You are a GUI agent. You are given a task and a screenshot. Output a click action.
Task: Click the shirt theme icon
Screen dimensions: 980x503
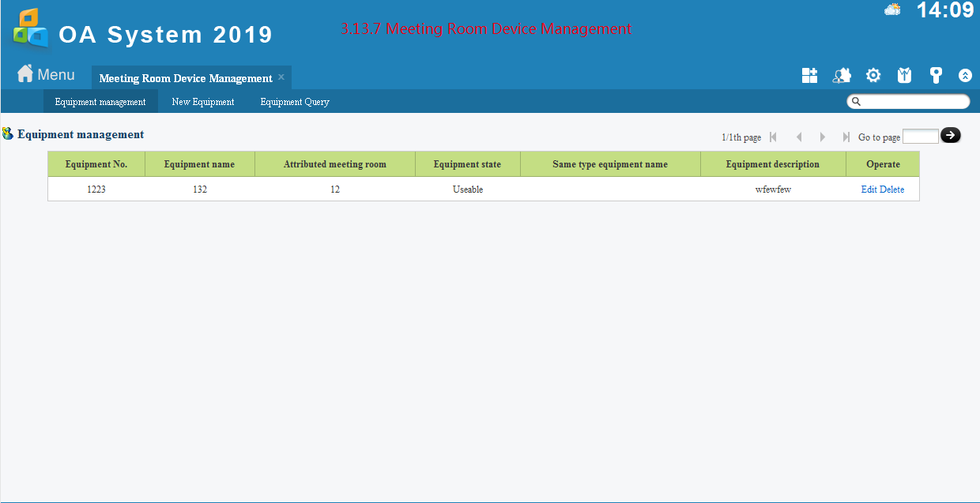tap(905, 75)
